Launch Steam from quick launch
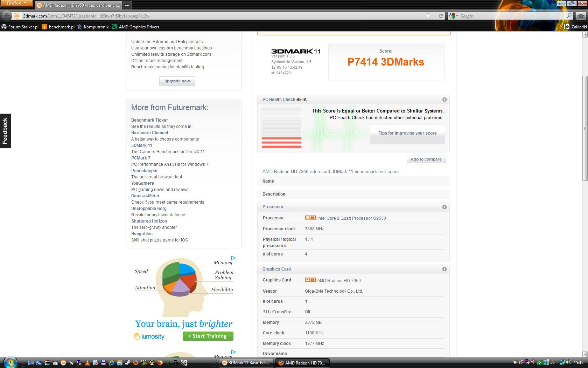This screenshot has height=368, width=588. coord(127,363)
